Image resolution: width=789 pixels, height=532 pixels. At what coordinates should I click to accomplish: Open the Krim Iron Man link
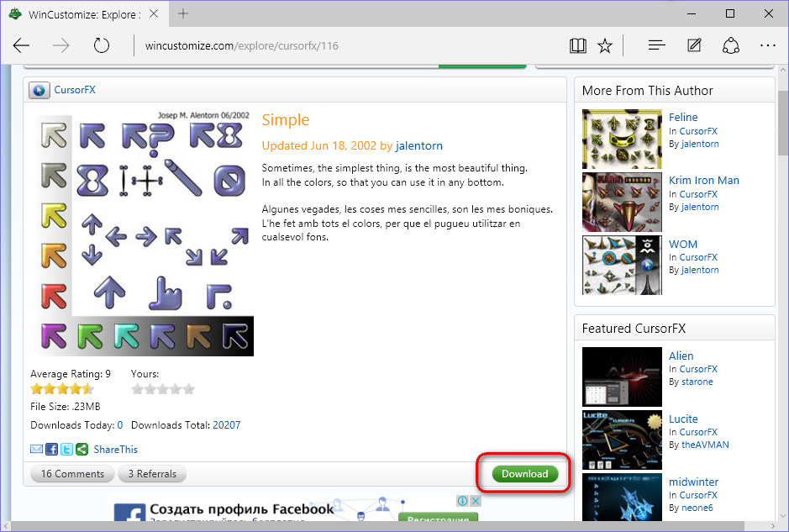point(704,181)
